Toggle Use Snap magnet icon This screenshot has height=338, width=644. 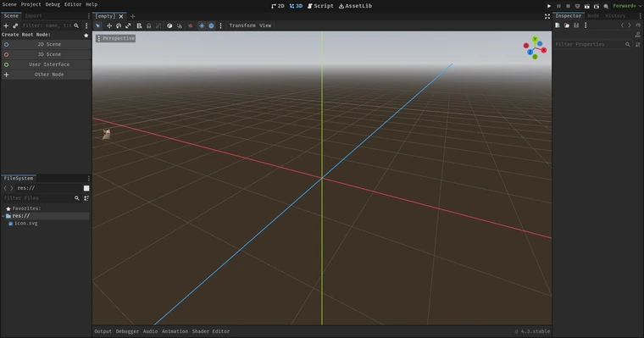(180, 25)
